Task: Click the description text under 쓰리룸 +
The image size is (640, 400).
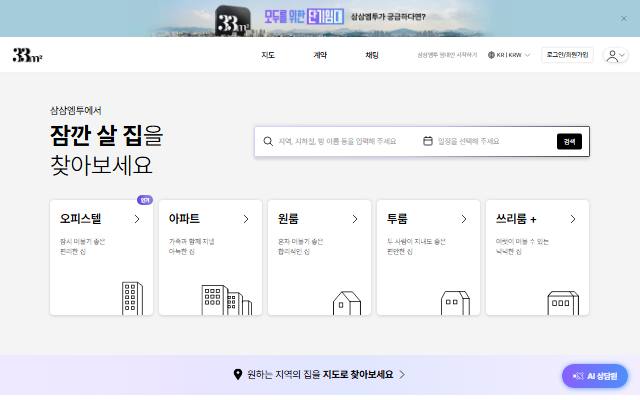Action: click(522, 247)
